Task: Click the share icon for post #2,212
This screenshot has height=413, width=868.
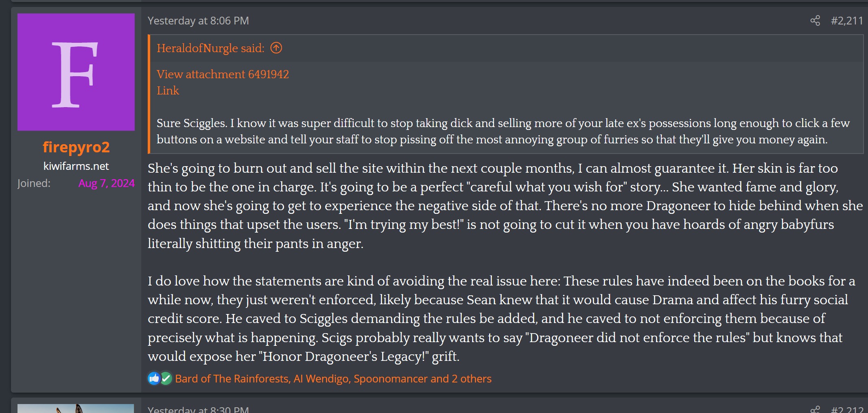Action: coord(815,409)
